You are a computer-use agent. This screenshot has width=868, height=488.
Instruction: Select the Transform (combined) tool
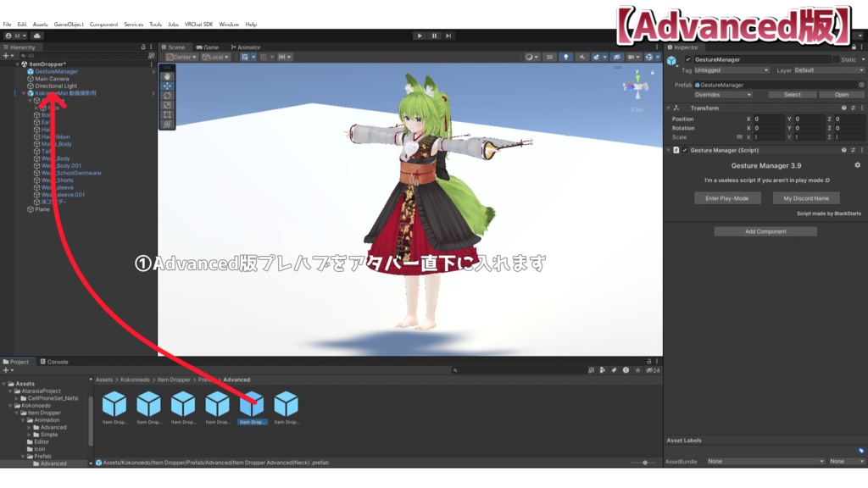pyautogui.click(x=167, y=124)
